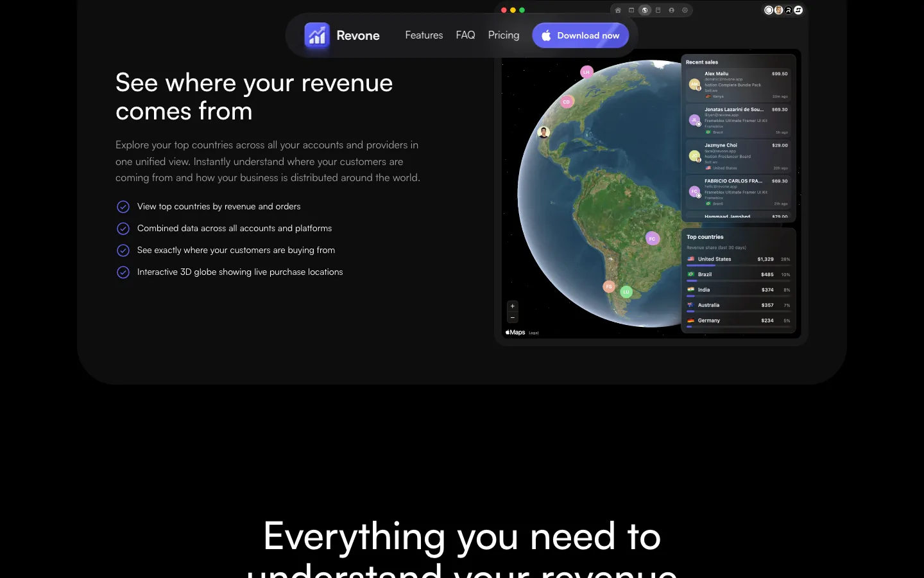The width and height of the screenshot is (924, 578).
Task: Go to the FAQ nav link
Action: click(465, 35)
